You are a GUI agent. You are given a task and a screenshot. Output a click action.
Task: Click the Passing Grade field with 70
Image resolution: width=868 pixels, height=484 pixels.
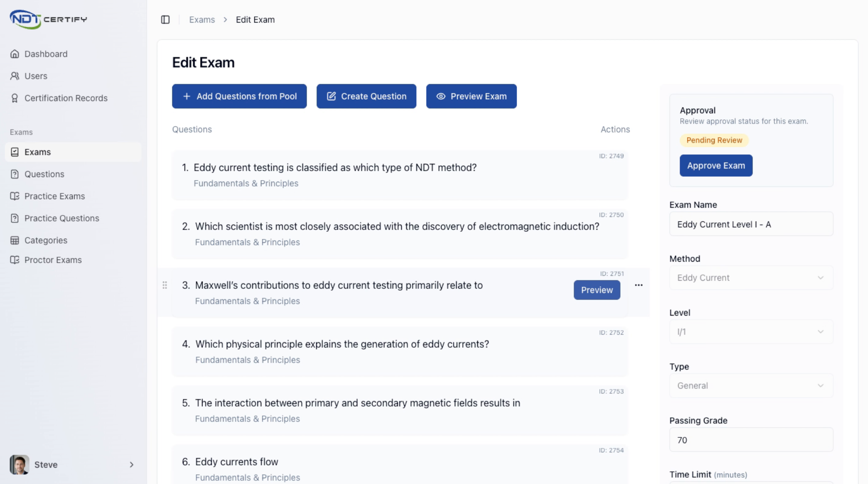pyautogui.click(x=751, y=440)
